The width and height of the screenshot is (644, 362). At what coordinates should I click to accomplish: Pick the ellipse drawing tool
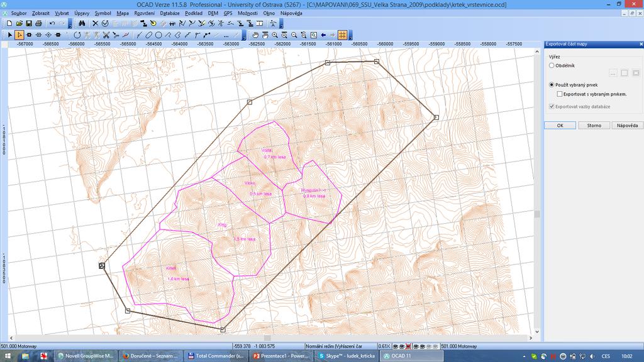(x=148, y=35)
